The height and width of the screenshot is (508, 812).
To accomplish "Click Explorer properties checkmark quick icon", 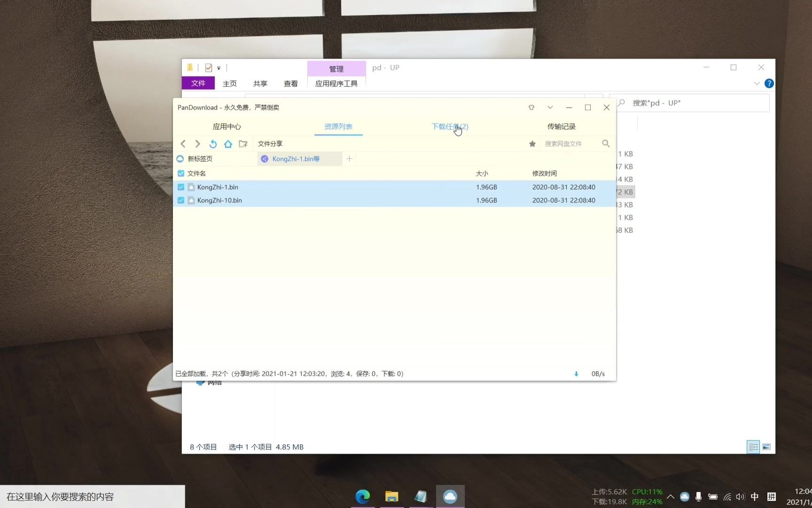I will (209, 68).
